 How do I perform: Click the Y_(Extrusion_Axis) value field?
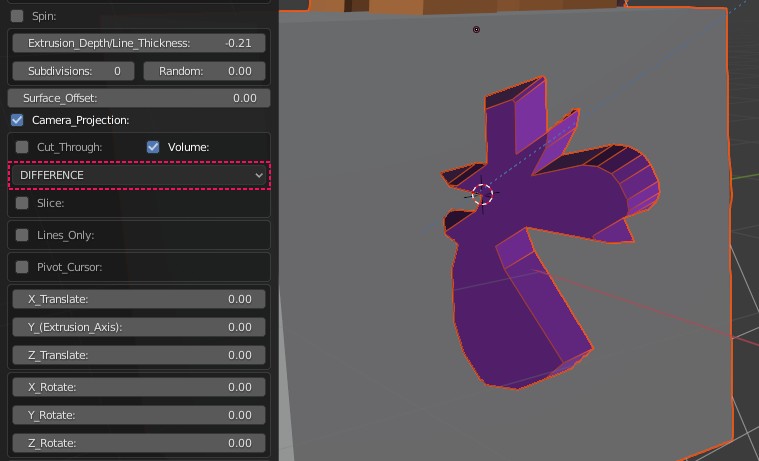(138, 327)
